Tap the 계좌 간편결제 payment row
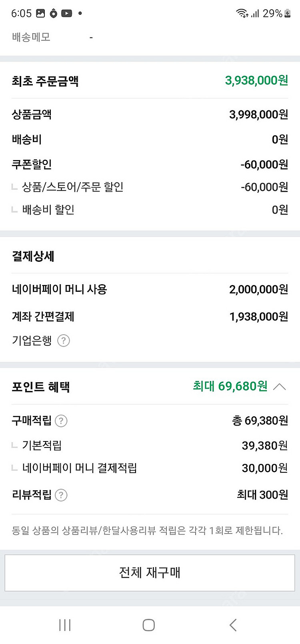The width and height of the screenshot is (300, 644). tap(150, 317)
